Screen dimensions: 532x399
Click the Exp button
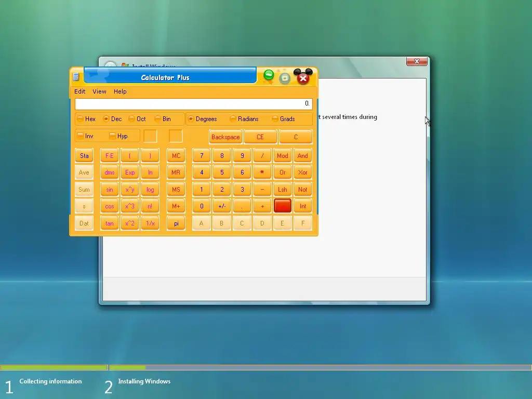pos(129,172)
